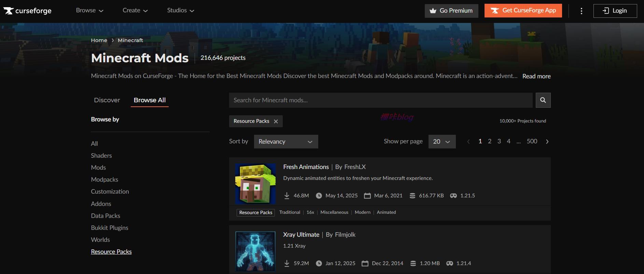This screenshot has height=274, width=644.
Task: Click the 16x tag
Action: pyautogui.click(x=310, y=212)
